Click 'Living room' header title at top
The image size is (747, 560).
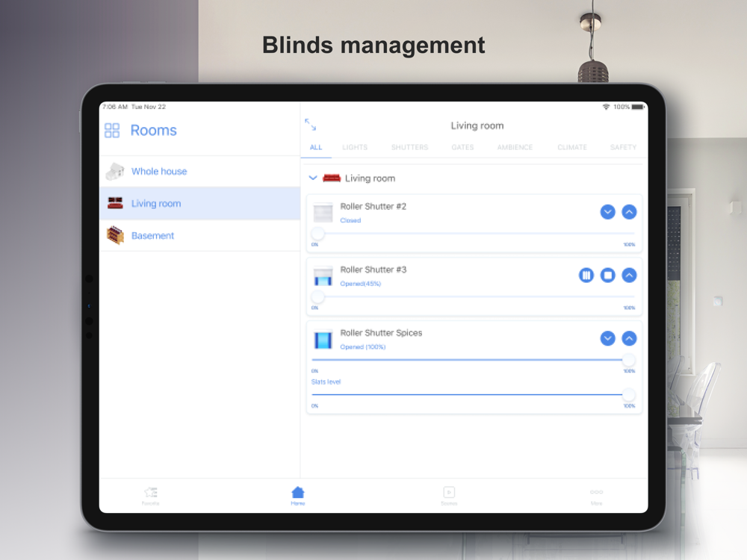pos(477,125)
